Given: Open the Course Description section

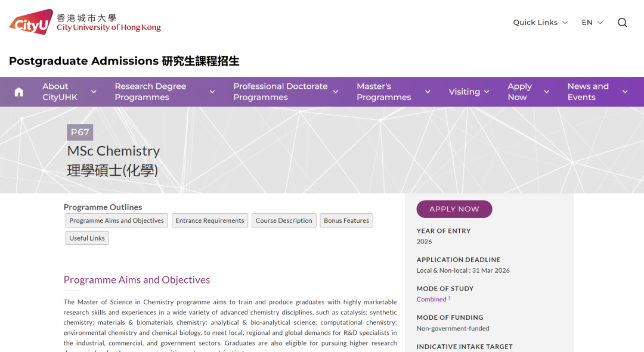Looking at the screenshot, I should [x=284, y=220].
